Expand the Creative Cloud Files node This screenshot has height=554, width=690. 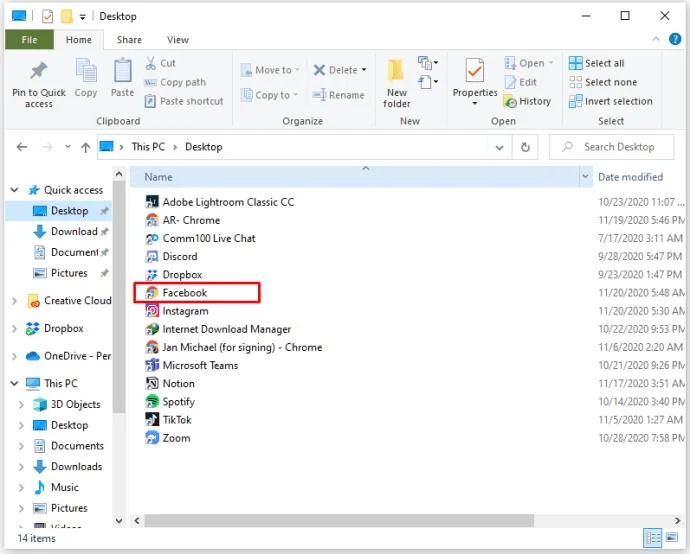point(14,301)
